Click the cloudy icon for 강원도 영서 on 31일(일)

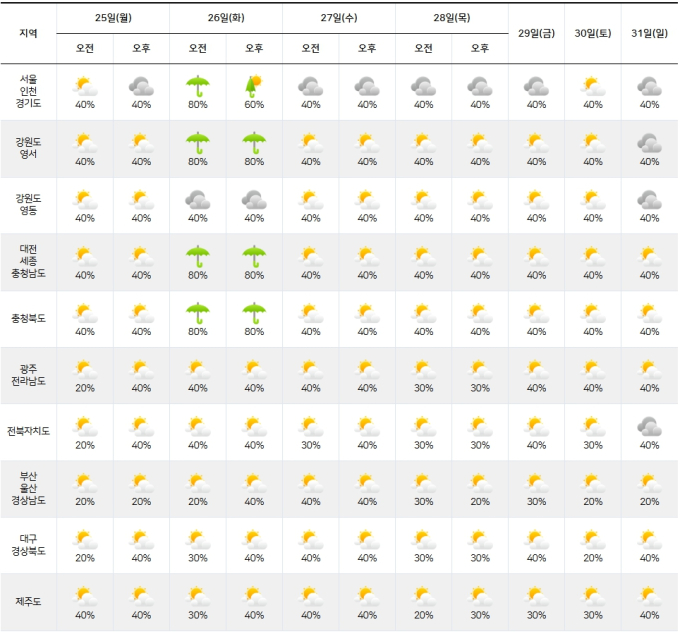click(650, 143)
